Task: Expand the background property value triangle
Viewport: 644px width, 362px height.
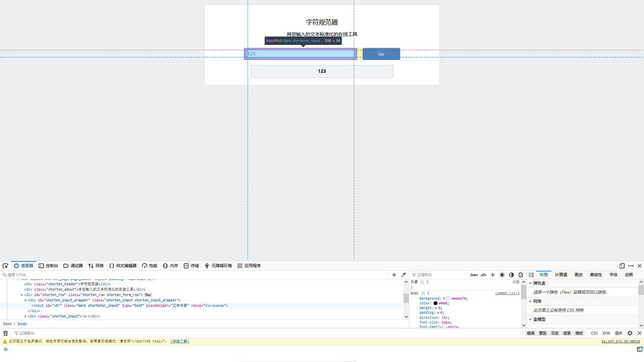Action: (x=444, y=298)
